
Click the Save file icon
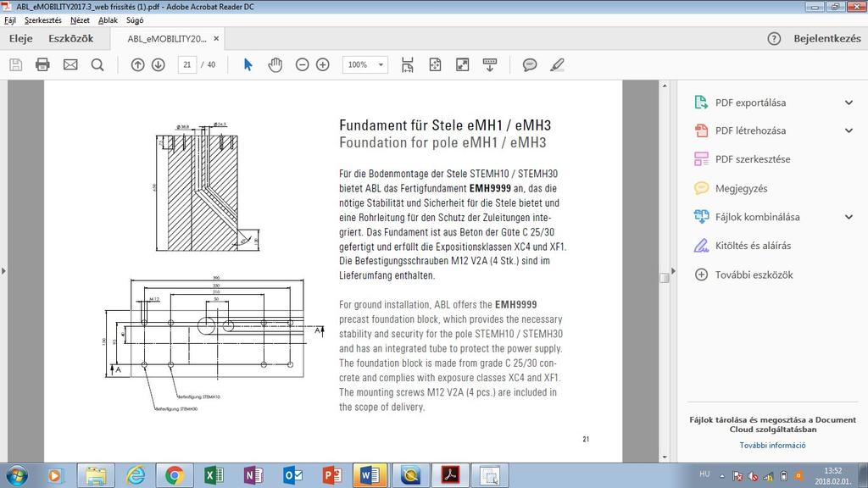15,64
